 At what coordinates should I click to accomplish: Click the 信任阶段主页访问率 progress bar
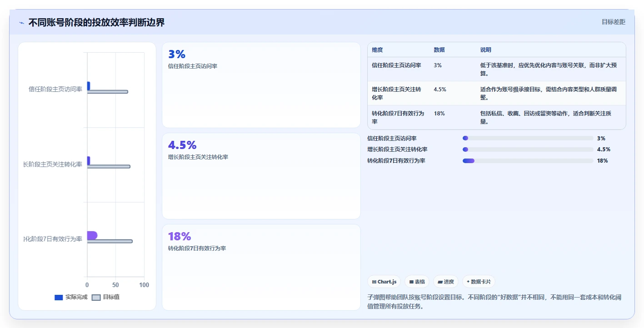pyautogui.click(x=528, y=138)
